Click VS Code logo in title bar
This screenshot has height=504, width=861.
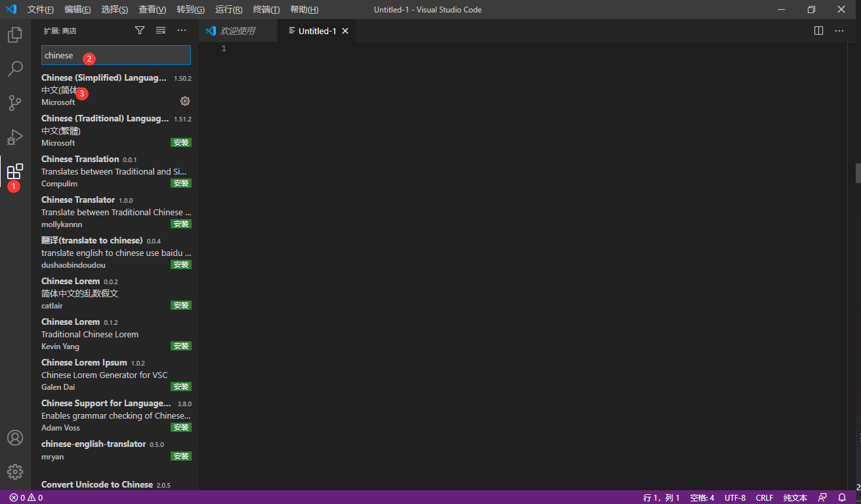[11, 9]
